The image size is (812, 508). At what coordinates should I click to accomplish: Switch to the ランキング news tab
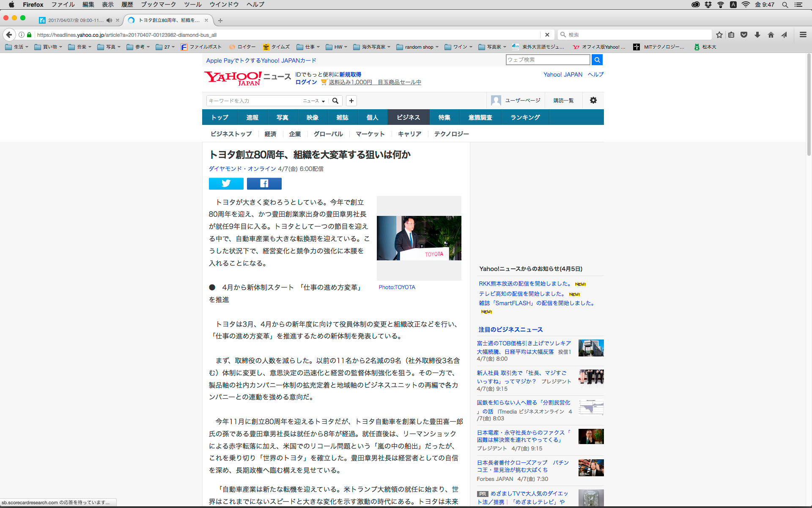[525, 117]
